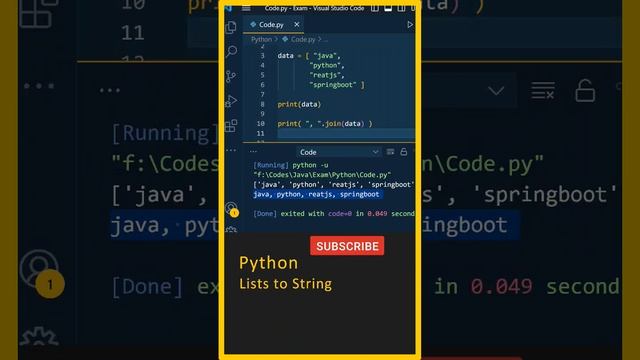Click the large gear icon in the enlarged background
Viewport: 640px width, 360px height.
tap(39, 337)
